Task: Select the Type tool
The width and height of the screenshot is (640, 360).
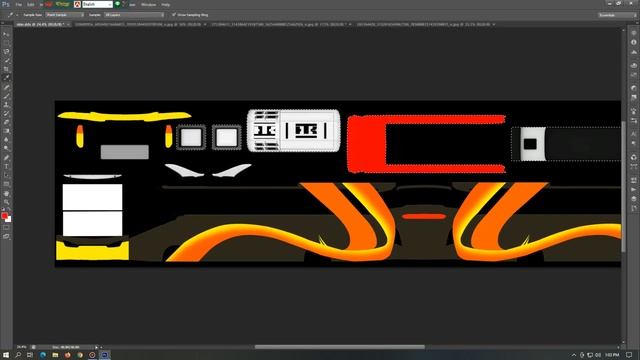Action: tap(6, 167)
